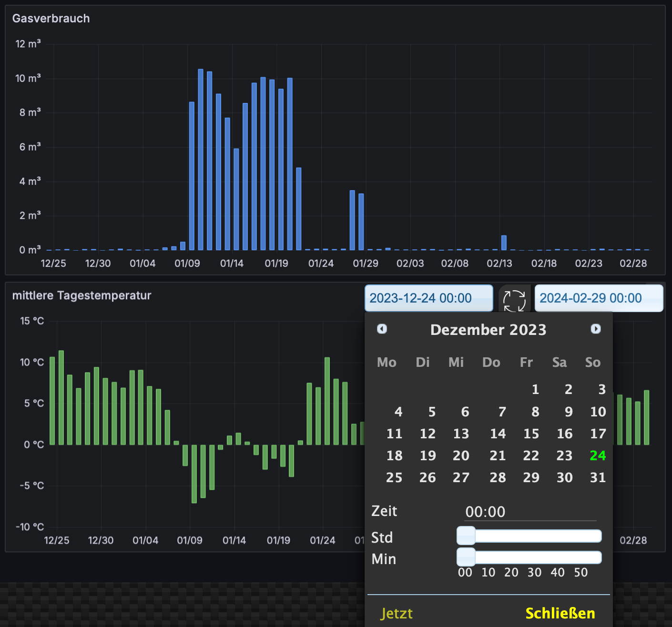Select December 10 in the calendar
The image size is (672, 627).
598,412
